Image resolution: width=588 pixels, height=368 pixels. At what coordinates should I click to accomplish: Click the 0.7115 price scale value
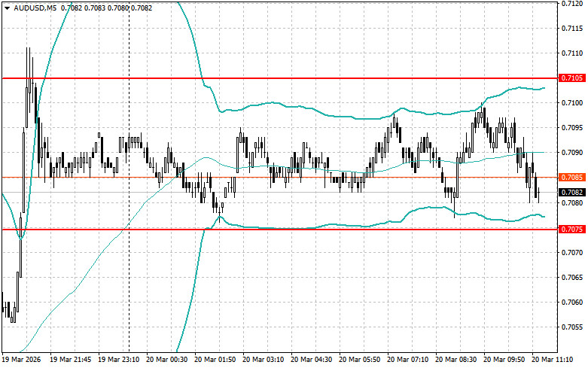pos(572,29)
